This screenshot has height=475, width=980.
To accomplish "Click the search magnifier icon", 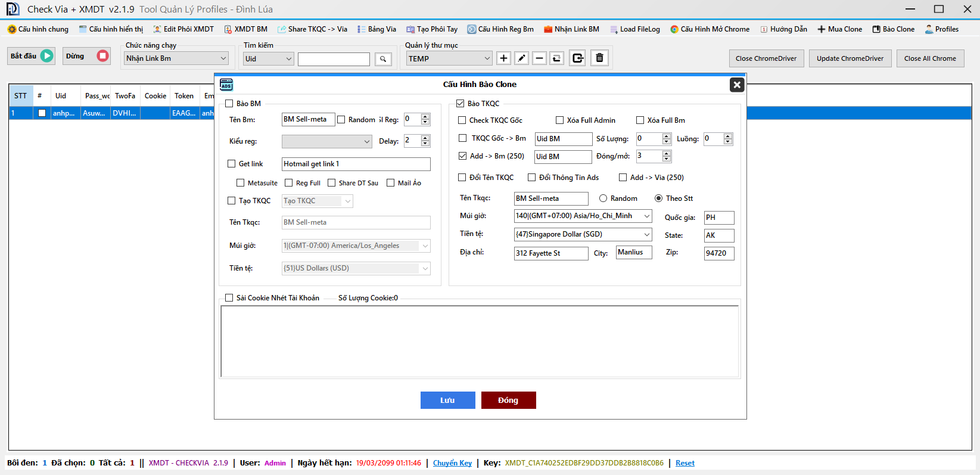I will click(x=383, y=59).
